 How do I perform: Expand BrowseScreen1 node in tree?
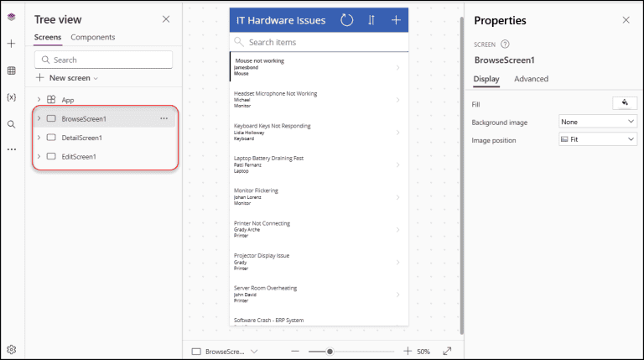[39, 118]
